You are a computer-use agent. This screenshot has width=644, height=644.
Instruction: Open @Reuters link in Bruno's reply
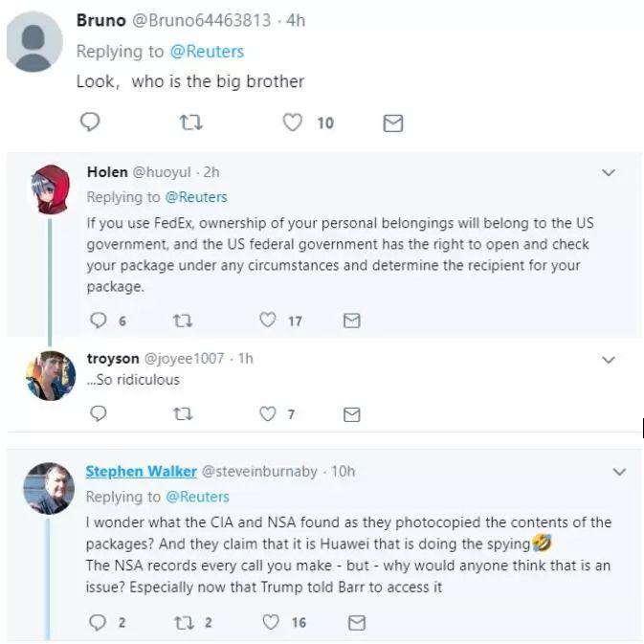pyautogui.click(x=205, y=52)
